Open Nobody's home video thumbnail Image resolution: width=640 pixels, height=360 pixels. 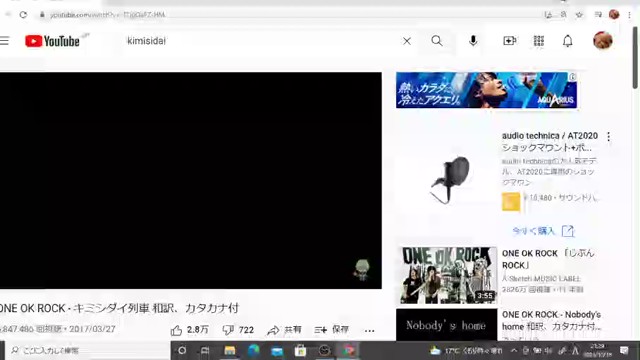point(447,325)
